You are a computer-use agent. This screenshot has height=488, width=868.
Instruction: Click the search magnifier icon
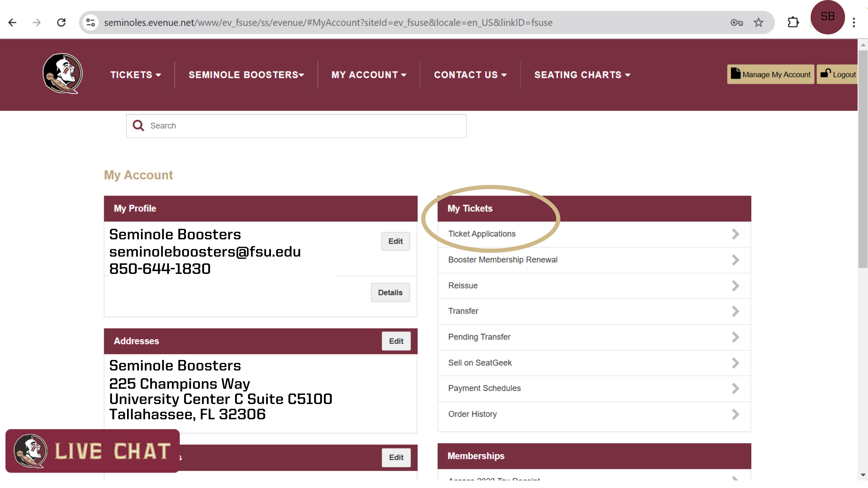pyautogui.click(x=138, y=126)
